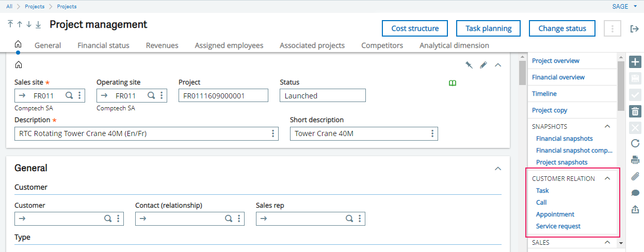644x252 pixels.
Task: Search Sales rep with magnifier icon
Action: tap(349, 219)
